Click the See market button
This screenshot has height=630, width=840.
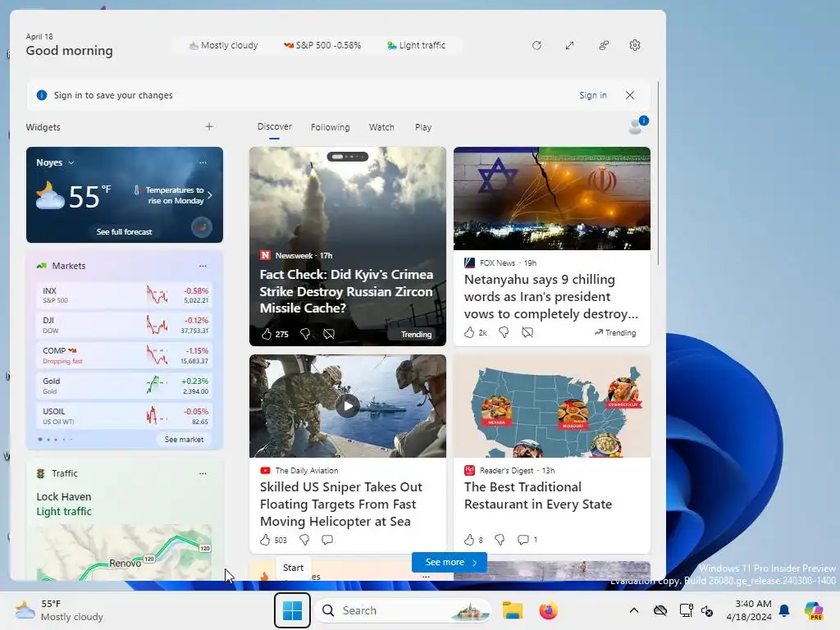[184, 440]
